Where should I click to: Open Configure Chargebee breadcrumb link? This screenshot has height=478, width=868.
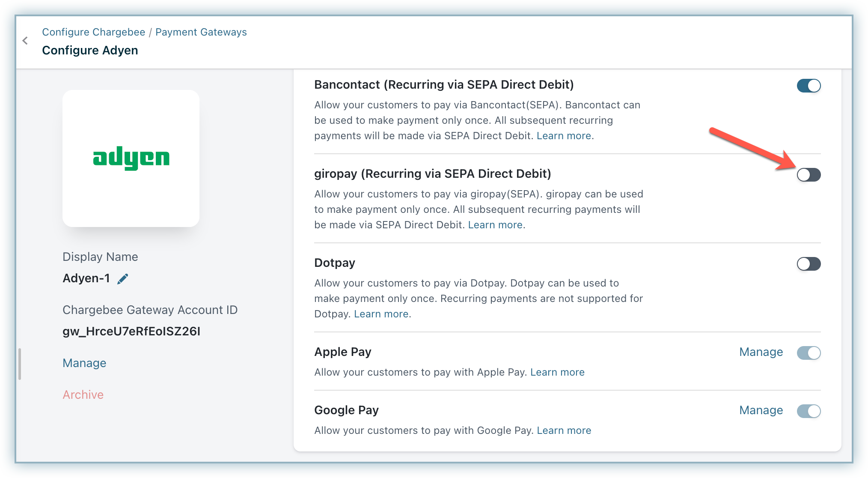94,32
